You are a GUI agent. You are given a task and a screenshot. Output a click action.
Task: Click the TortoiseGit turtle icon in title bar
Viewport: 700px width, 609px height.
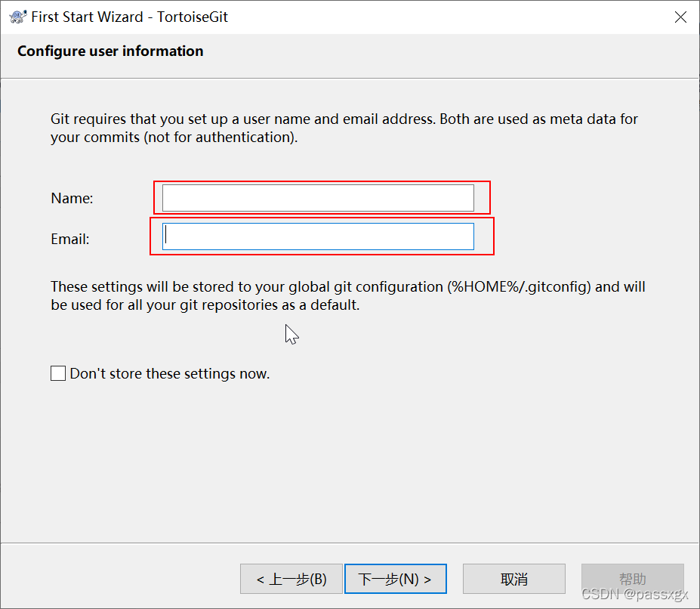tap(18, 17)
